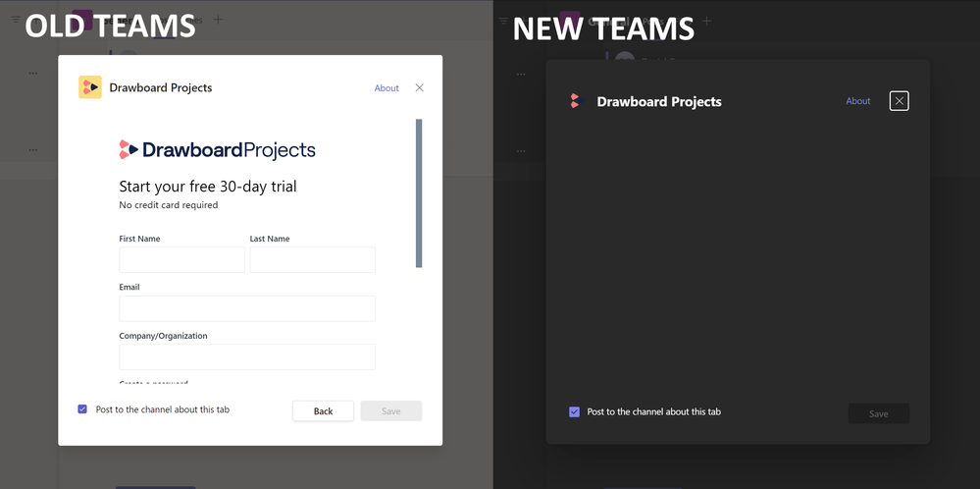Image resolution: width=980 pixels, height=489 pixels.
Task: Click the Save button in old Teams dialog
Action: point(391,410)
